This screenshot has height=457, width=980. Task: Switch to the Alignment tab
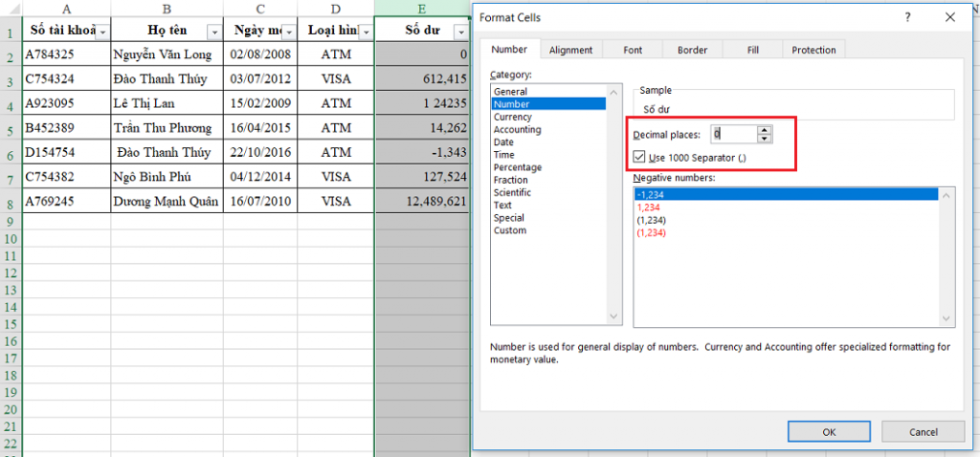tap(570, 50)
